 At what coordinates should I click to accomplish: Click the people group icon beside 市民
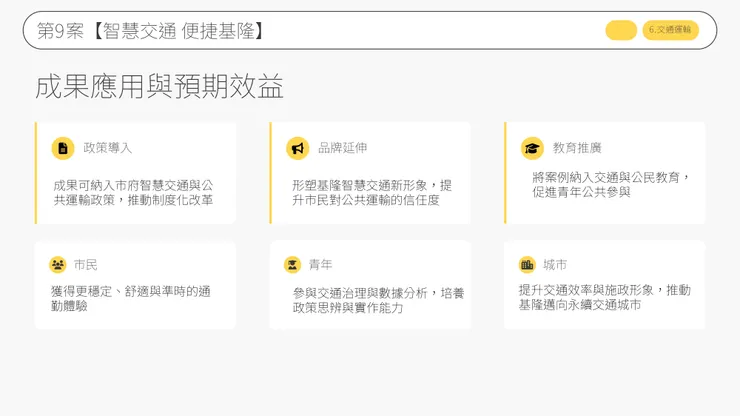[x=58, y=264]
